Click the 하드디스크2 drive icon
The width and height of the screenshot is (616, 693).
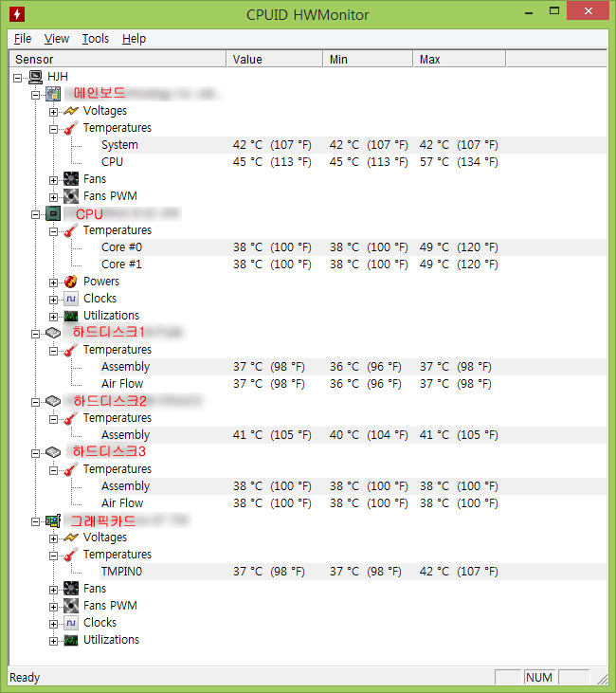(53, 401)
